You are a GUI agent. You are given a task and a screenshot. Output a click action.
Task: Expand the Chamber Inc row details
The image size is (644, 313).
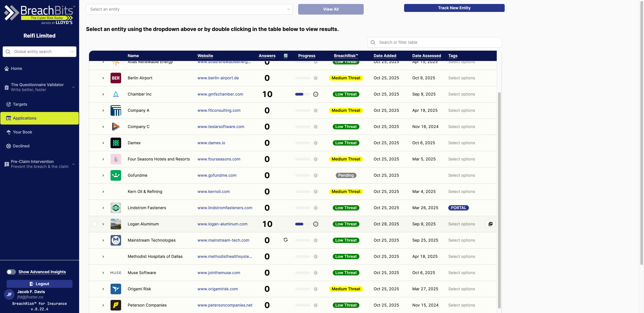(103, 94)
